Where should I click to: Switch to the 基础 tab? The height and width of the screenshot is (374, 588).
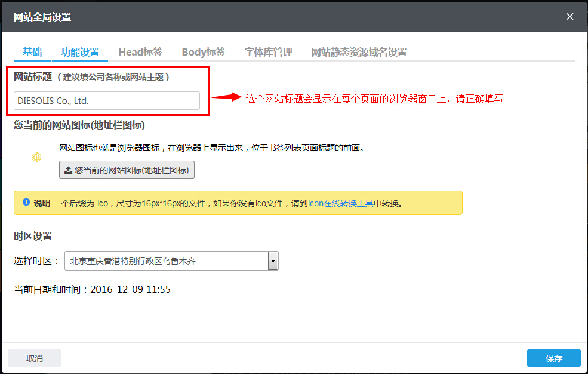(x=32, y=52)
